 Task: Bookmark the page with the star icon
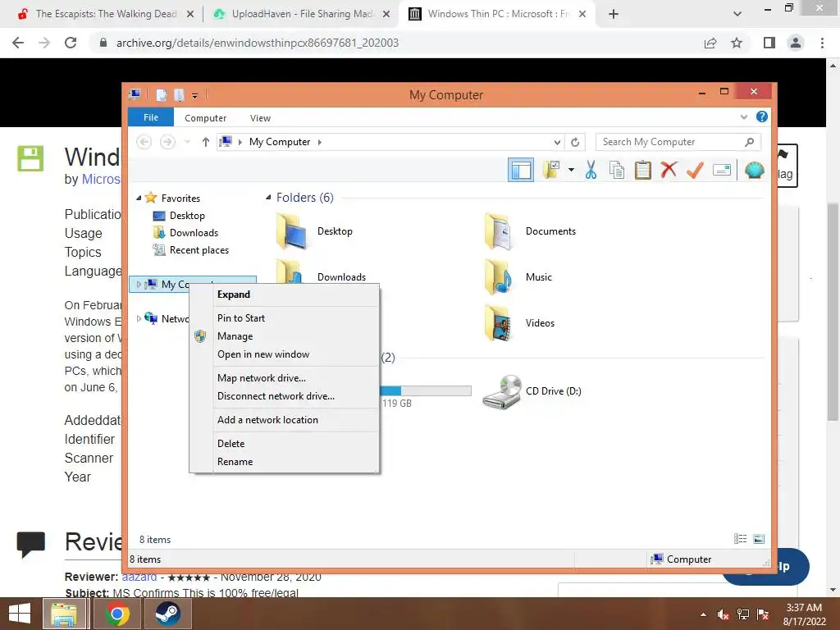pyautogui.click(x=737, y=43)
